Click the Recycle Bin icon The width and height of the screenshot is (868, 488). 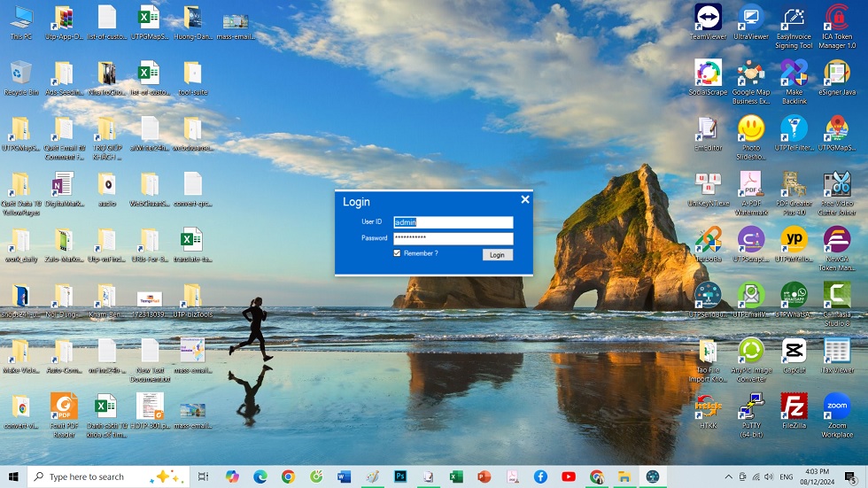20,74
